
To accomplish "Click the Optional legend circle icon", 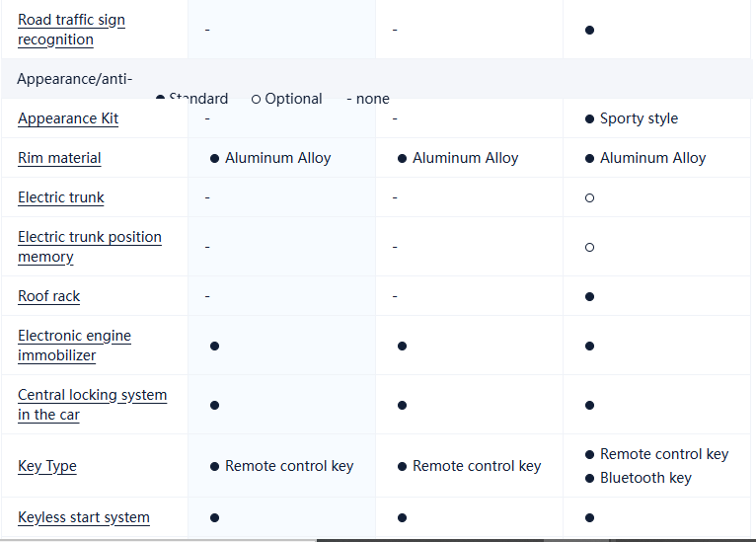I will pyautogui.click(x=257, y=99).
